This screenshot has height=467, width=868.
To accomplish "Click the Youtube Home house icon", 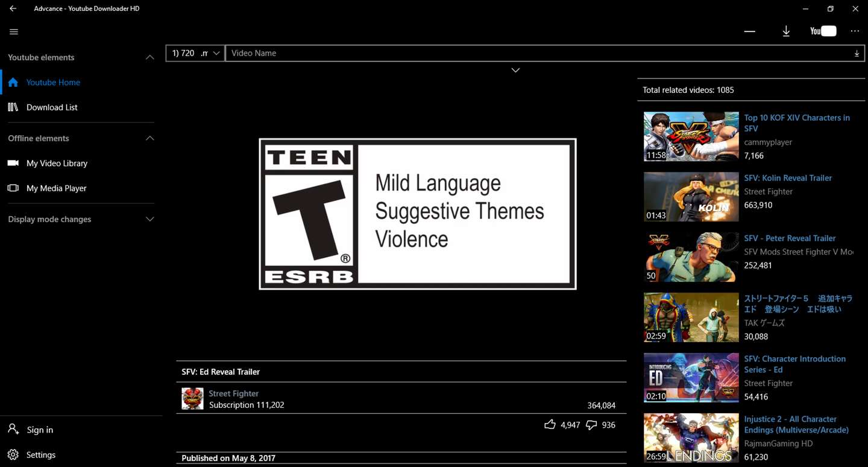I will (13, 82).
